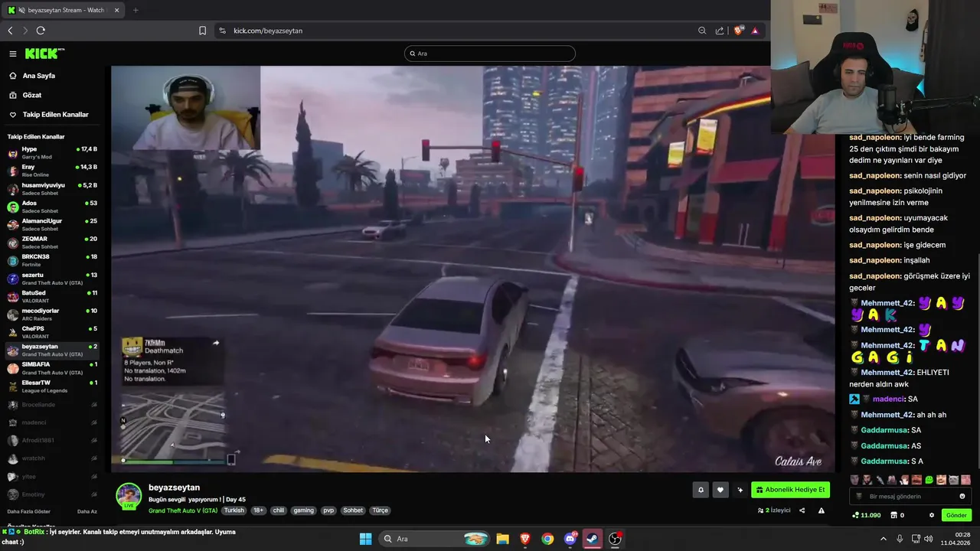Open chat settings gear icon

(932, 515)
